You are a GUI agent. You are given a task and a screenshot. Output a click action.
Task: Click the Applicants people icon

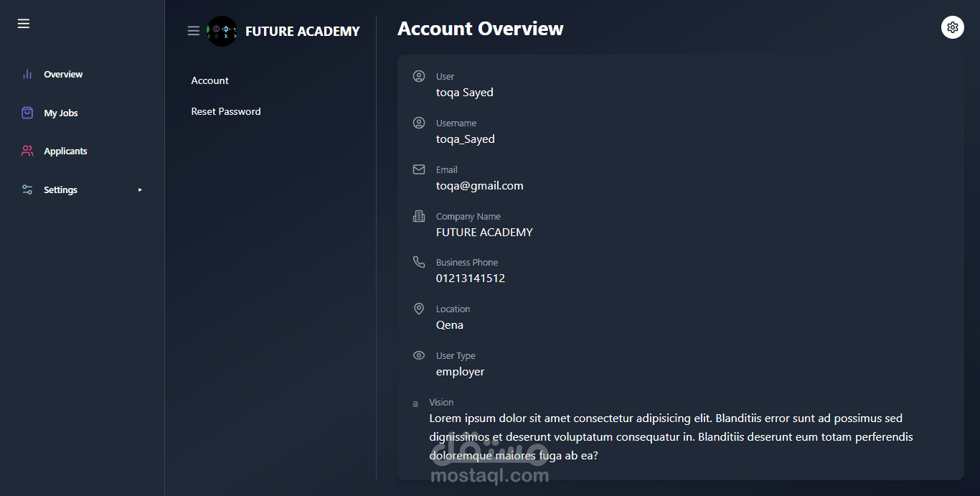coord(27,151)
